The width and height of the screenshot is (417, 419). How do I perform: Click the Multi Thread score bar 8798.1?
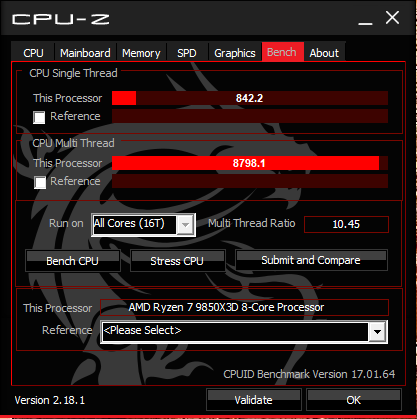[250, 163]
